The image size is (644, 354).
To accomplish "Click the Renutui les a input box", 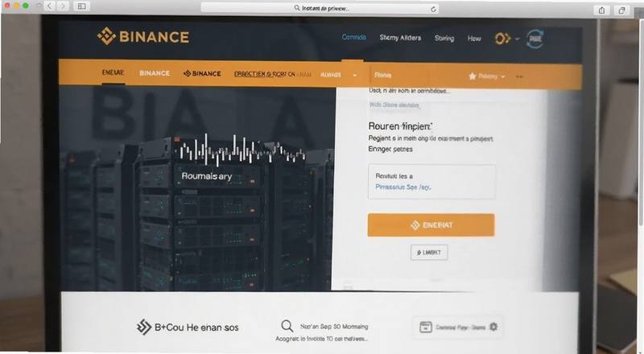I will coord(431,182).
